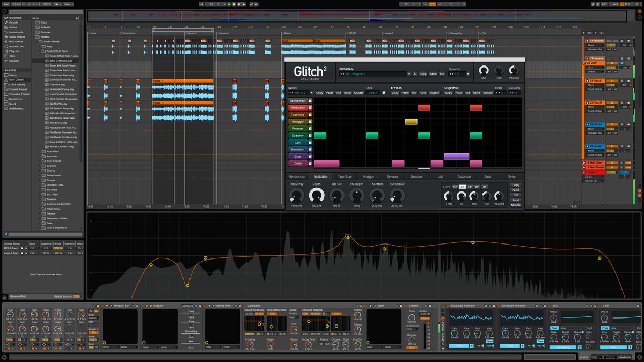644x362 pixels.
Task: Jump to the DROP locator marker
Action: pos(352,33)
